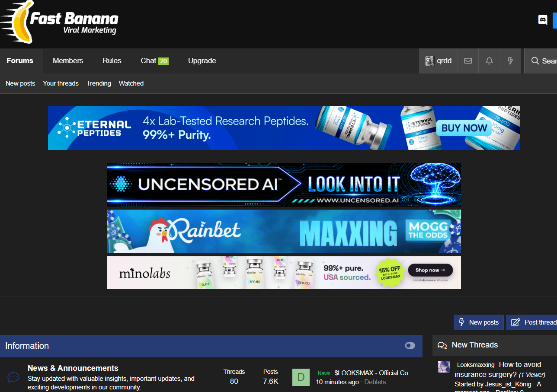Open the Trending link
The width and height of the screenshot is (557, 392).
coord(99,83)
